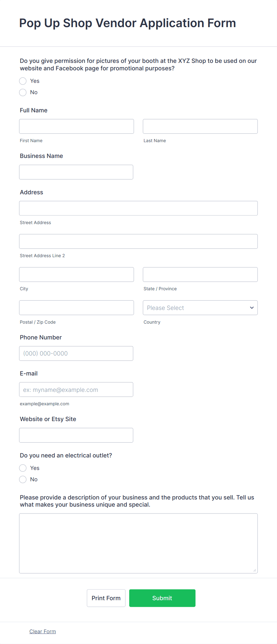Focus the Business Name field
The image size is (277, 644).
[76, 172]
